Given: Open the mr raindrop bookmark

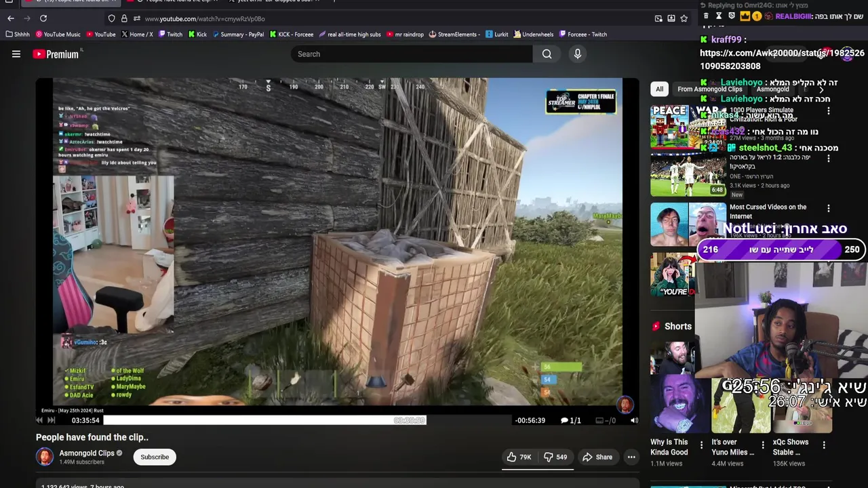Looking at the screenshot, I should coord(405,34).
